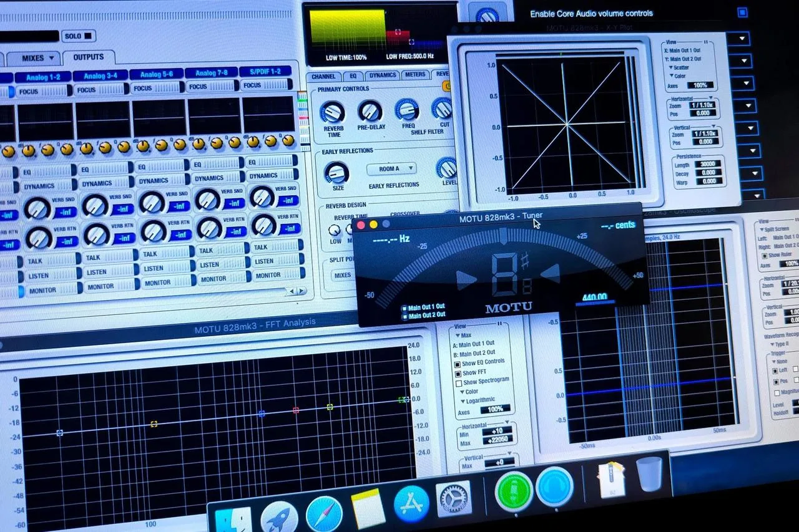Viewport: 799px width, 532px height.
Task: Toggle Main Out 2 Out in the Tuner
Action: (x=404, y=316)
